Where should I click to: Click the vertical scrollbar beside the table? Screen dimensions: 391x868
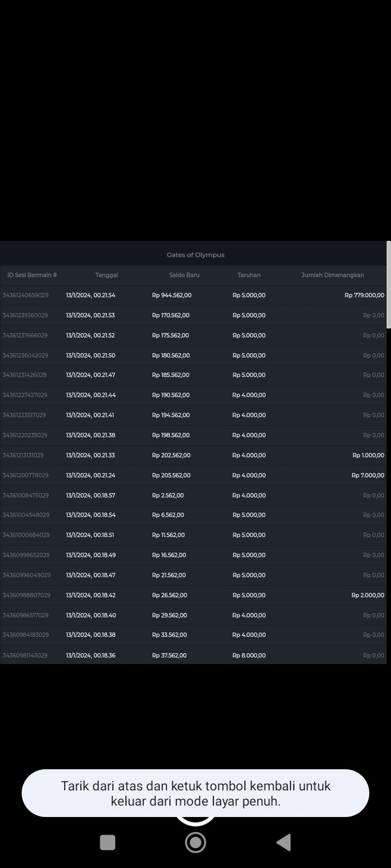point(388,285)
